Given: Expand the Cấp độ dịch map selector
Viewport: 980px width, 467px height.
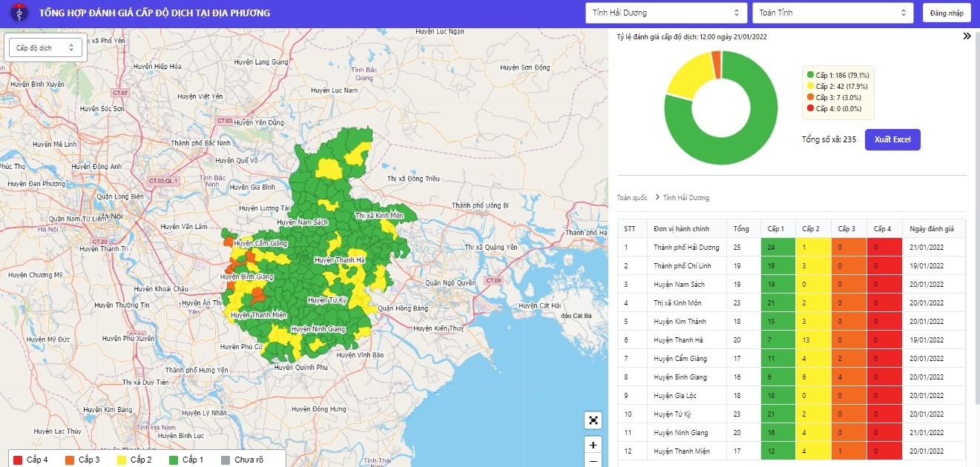Looking at the screenshot, I should (46, 47).
